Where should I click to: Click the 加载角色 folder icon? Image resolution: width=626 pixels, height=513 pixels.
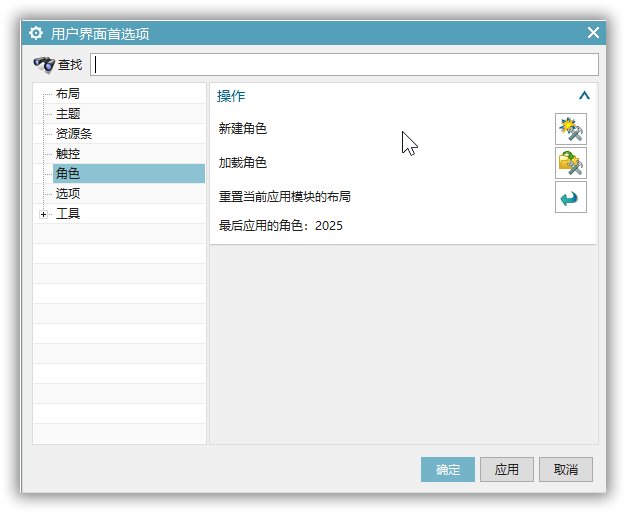click(x=570, y=163)
